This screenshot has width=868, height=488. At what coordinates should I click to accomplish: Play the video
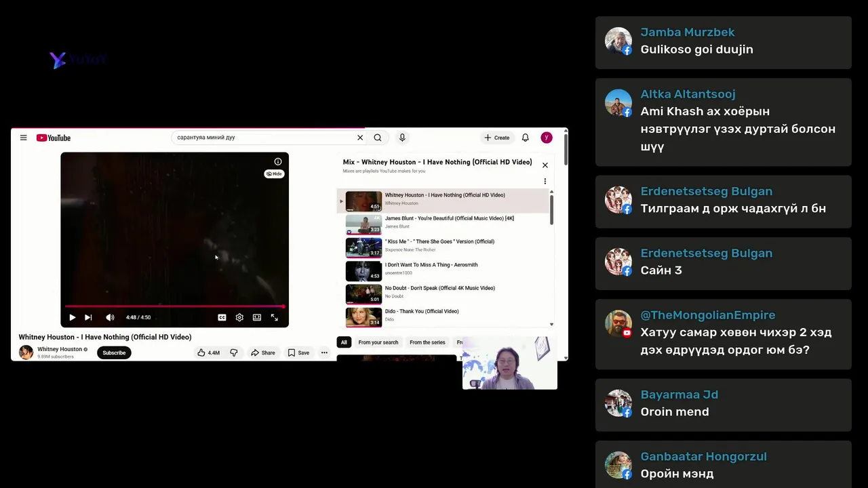pos(72,317)
